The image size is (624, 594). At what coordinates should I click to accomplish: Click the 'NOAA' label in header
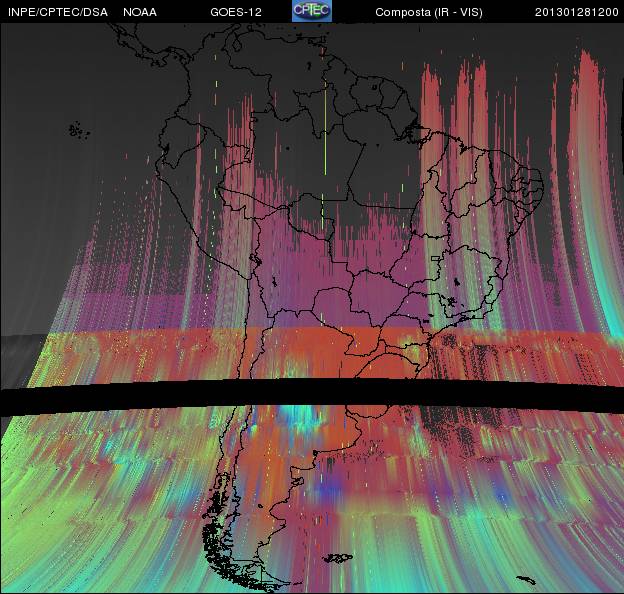point(140,12)
